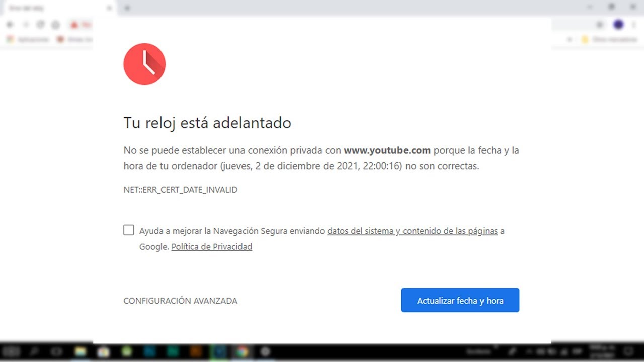The width and height of the screenshot is (644, 362).
Task: Open the Política de Privacidad link
Action: 211,246
